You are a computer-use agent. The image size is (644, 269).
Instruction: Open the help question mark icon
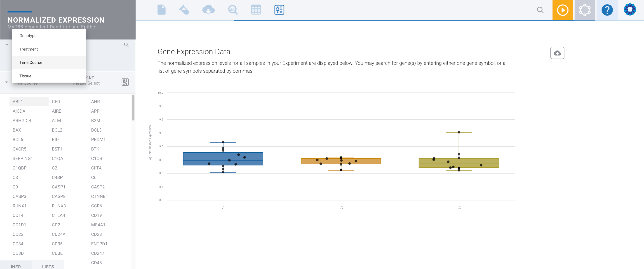coord(607,10)
